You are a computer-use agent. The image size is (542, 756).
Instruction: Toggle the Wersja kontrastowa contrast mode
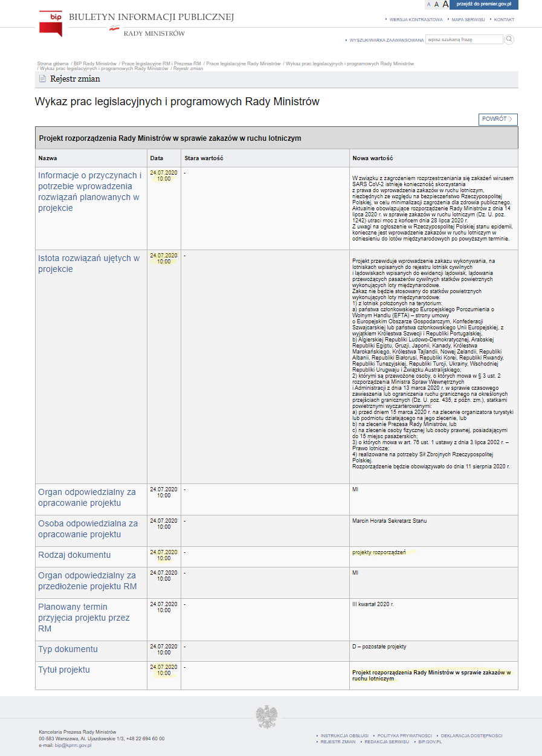pos(416,19)
